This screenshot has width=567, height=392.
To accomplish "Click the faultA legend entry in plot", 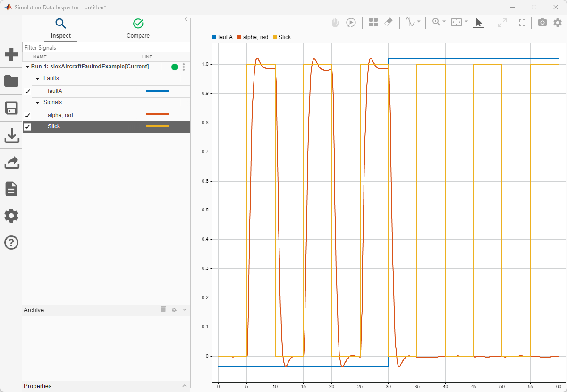I will click(x=222, y=37).
